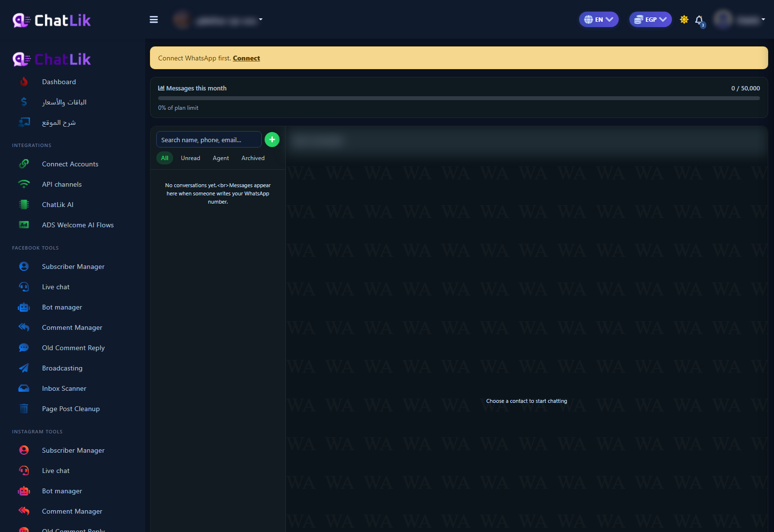Open API channels page
The height and width of the screenshot is (532, 774).
click(62, 184)
